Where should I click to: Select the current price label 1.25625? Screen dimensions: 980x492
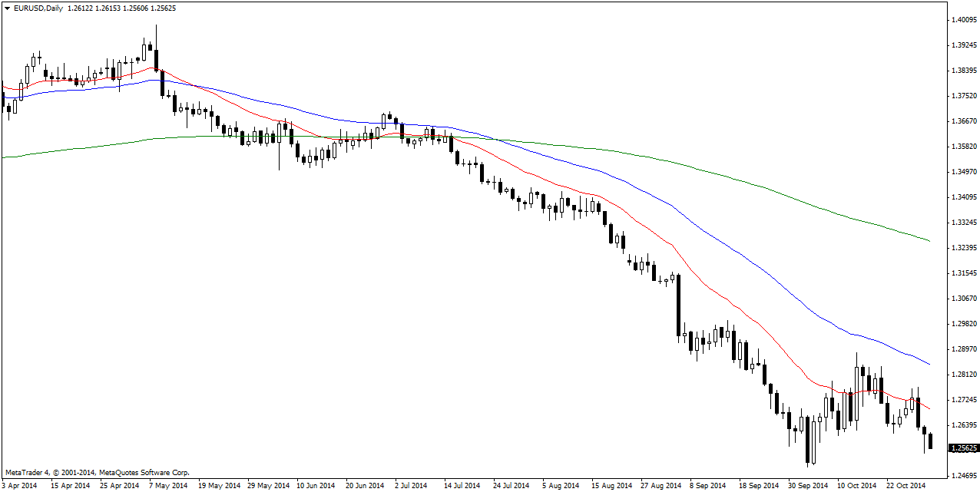click(x=964, y=448)
